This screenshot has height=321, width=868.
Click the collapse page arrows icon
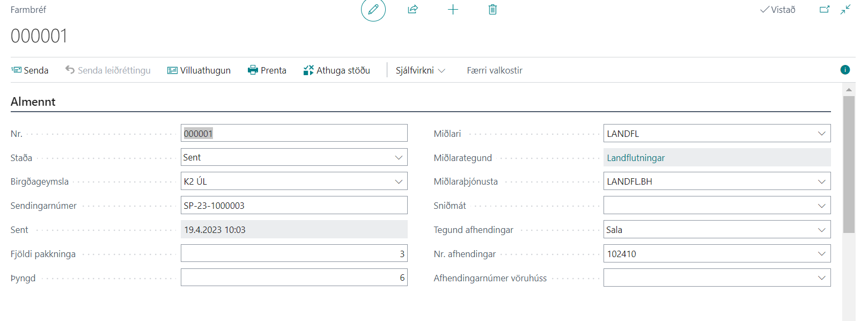[845, 10]
